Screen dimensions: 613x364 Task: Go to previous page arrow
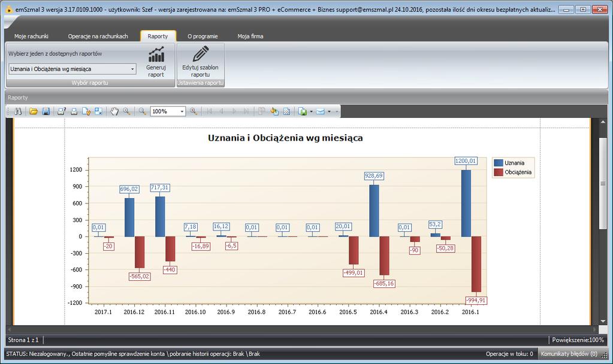click(x=221, y=111)
